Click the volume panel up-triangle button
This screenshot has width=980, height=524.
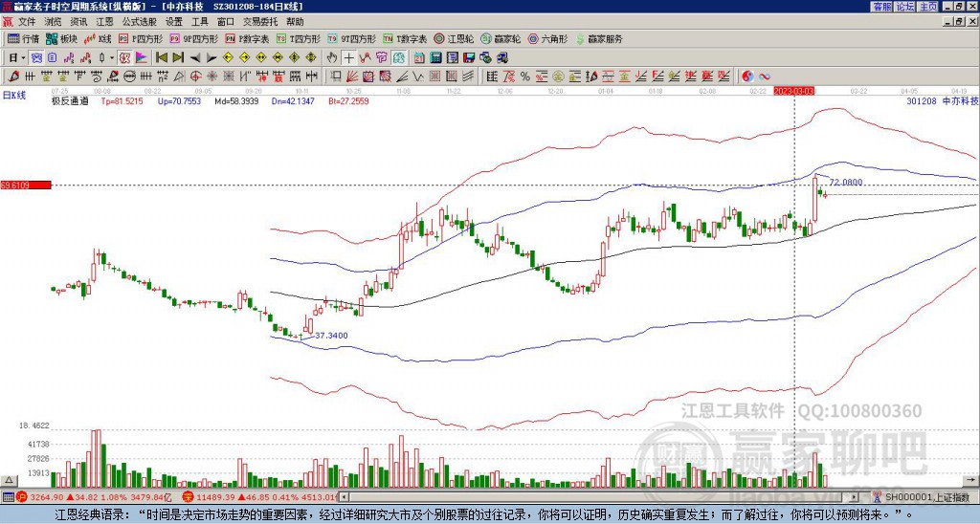point(9,480)
